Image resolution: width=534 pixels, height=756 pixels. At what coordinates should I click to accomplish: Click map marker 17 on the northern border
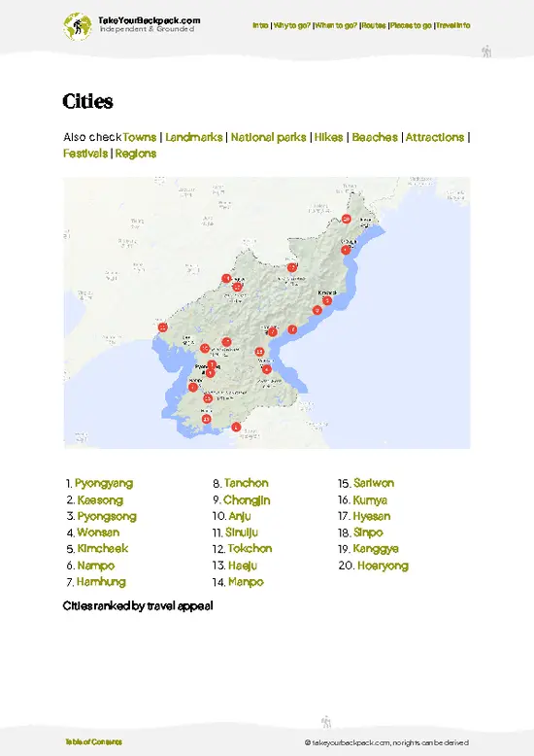(292, 267)
